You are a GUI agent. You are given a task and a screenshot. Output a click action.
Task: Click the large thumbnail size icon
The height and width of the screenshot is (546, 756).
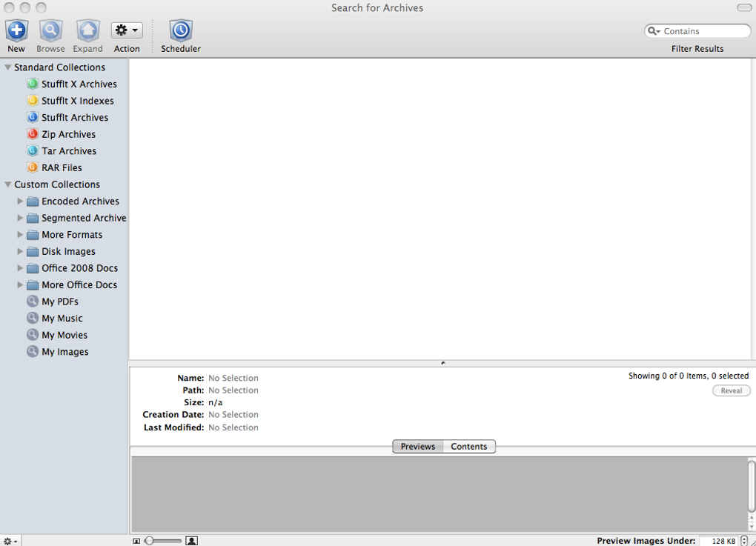tap(191, 541)
